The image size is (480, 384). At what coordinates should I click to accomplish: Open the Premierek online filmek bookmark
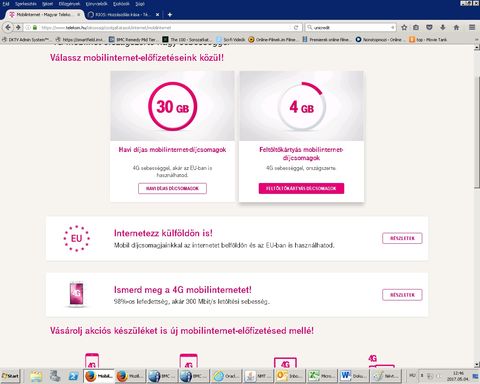click(326, 40)
